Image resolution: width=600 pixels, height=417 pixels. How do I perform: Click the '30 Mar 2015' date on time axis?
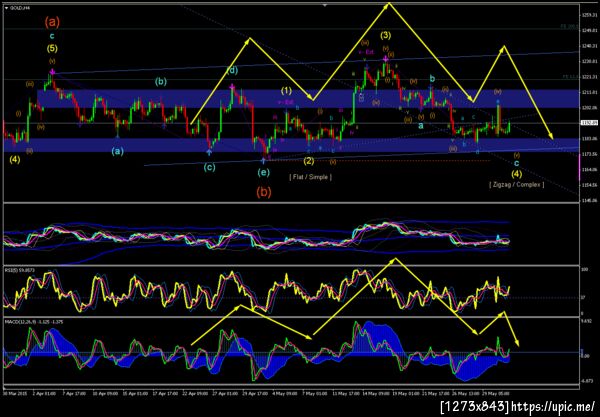15,393
